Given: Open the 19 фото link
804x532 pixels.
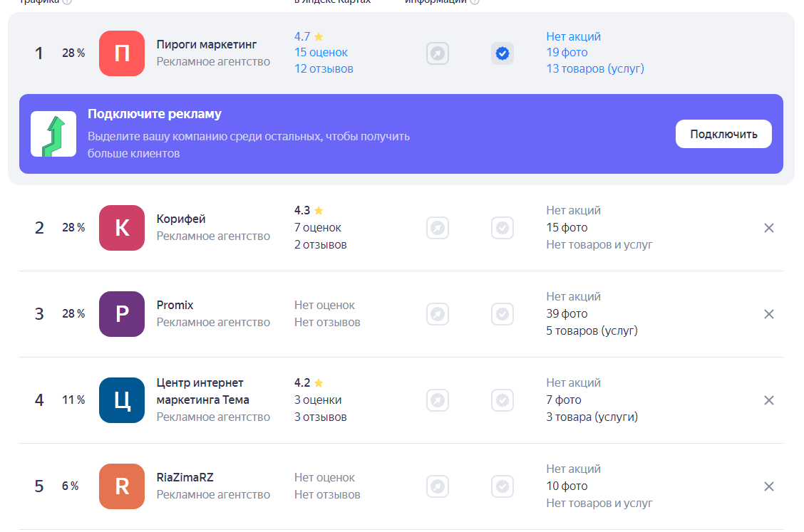Looking at the screenshot, I should (x=567, y=52).
